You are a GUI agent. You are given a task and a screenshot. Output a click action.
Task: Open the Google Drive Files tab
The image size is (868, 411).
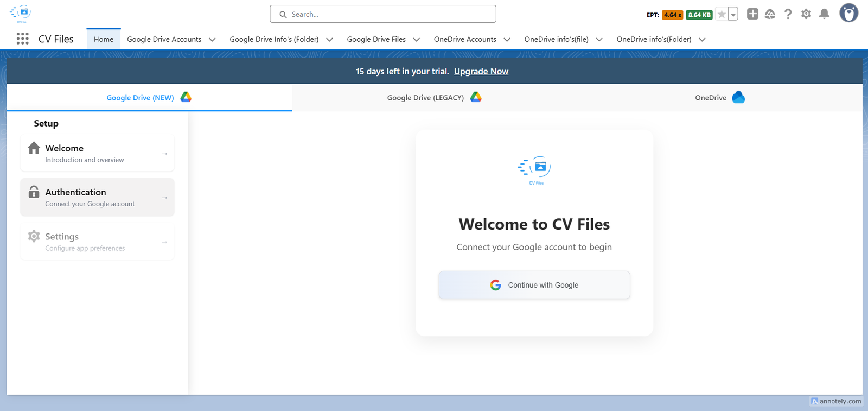point(376,39)
